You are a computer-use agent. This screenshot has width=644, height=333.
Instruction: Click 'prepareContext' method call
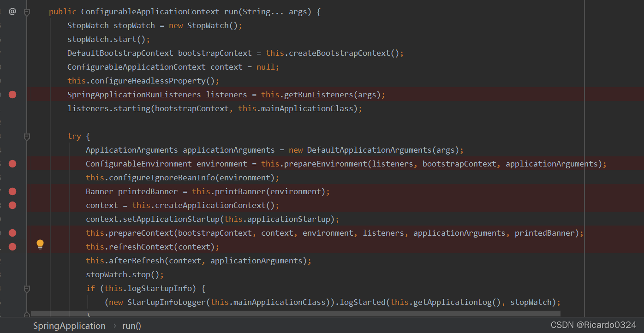pyautogui.click(x=141, y=233)
